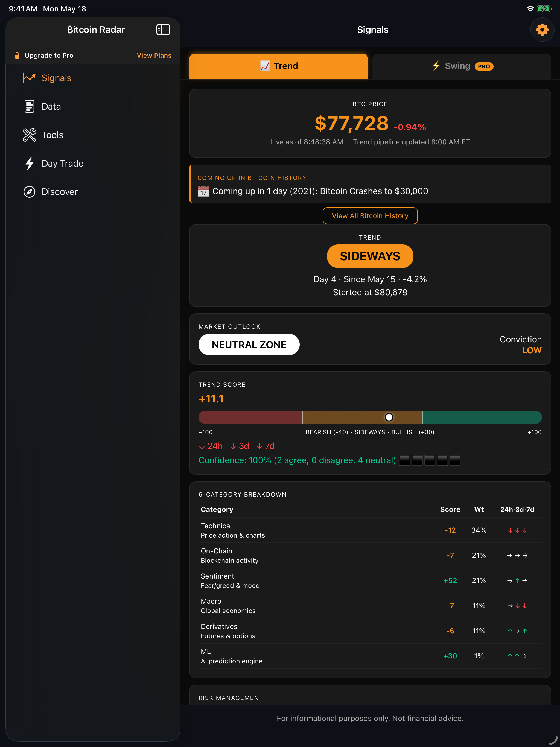560x747 pixels.
Task: Tap the On-Chain category row label
Action: tap(217, 551)
